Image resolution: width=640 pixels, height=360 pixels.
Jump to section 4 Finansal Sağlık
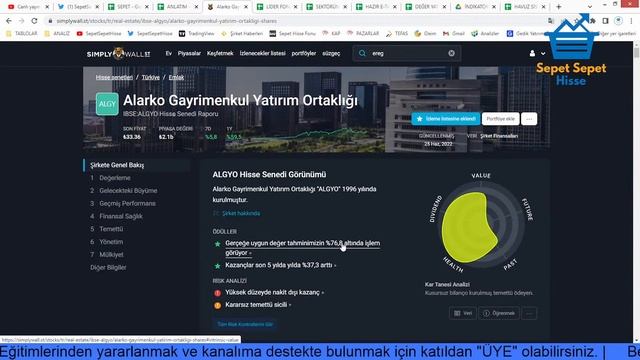(121, 216)
